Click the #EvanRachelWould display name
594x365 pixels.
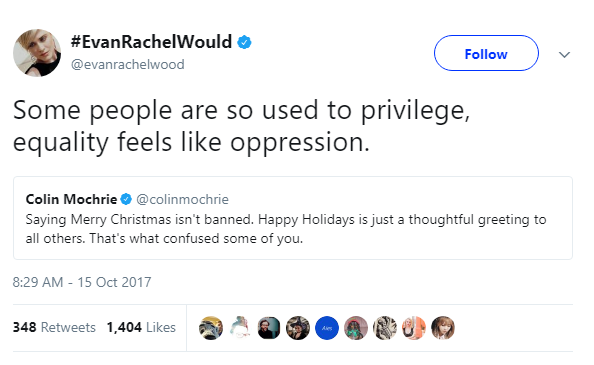point(151,42)
